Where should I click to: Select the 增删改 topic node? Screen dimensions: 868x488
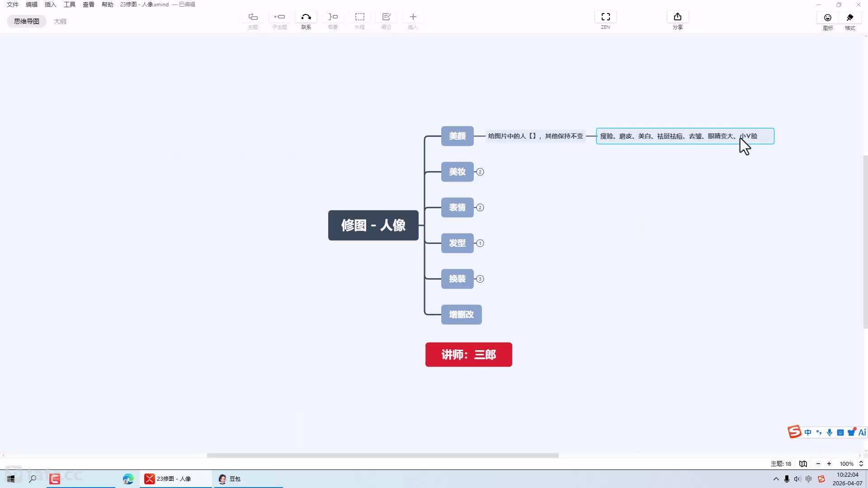click(461, 314)
